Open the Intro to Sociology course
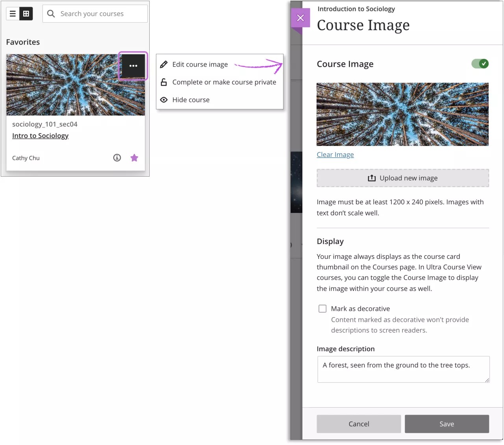 40,135
